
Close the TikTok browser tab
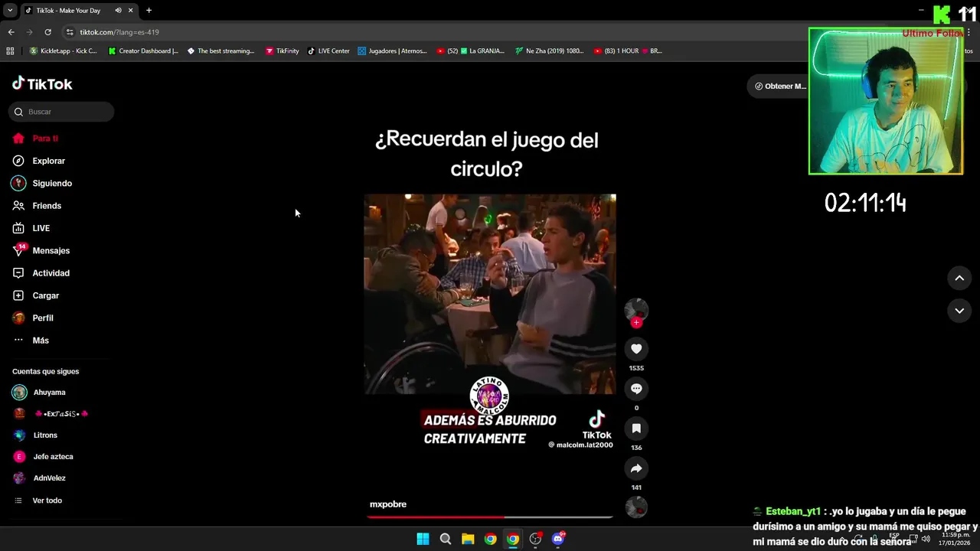[131, 11]
